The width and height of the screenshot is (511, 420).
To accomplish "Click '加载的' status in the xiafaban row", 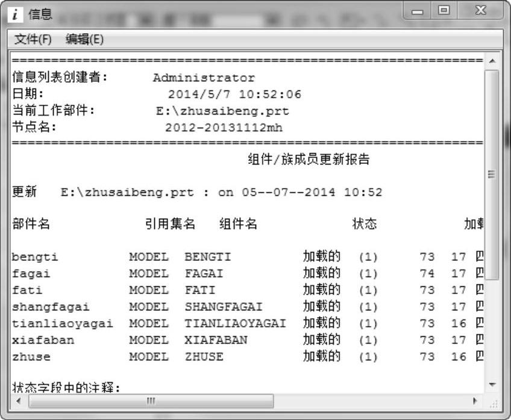I will click(x=322, y=339).
